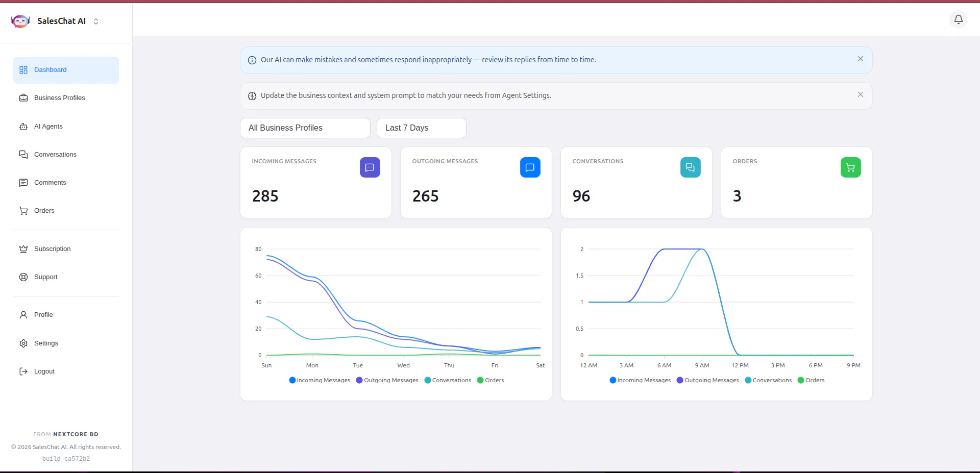Click the 285 incoming messages value
The width and height of the screenshot is (980, 473).
coord(265,196)
